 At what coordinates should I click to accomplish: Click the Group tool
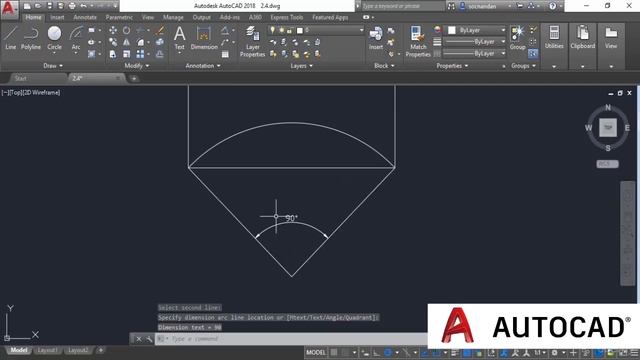(517, 38)
